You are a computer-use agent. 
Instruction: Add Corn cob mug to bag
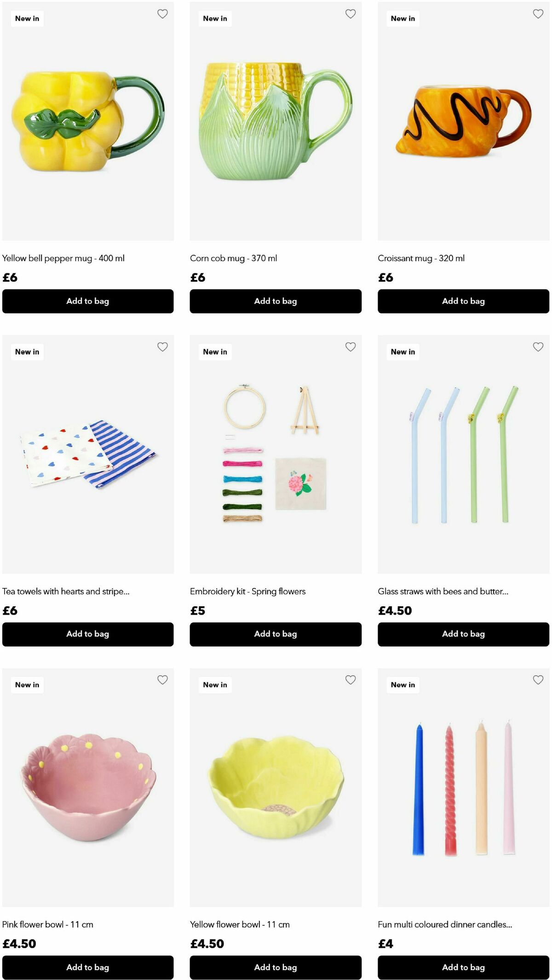pyautogui.click(x=276, y=301)
